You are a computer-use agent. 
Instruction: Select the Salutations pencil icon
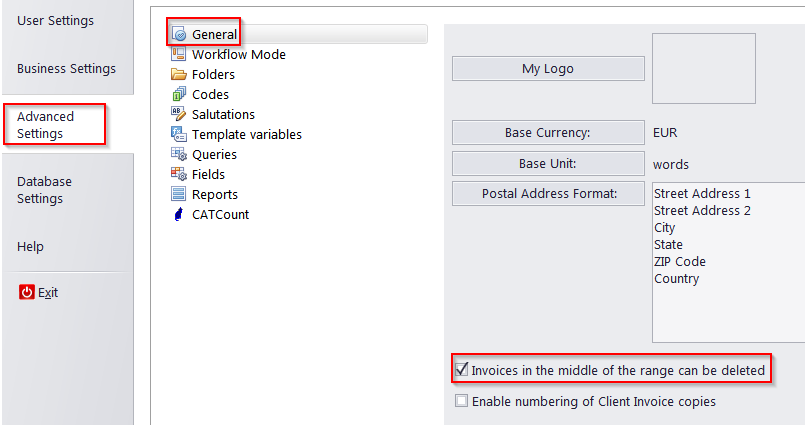pyautogui.click(x=178, y=113)
